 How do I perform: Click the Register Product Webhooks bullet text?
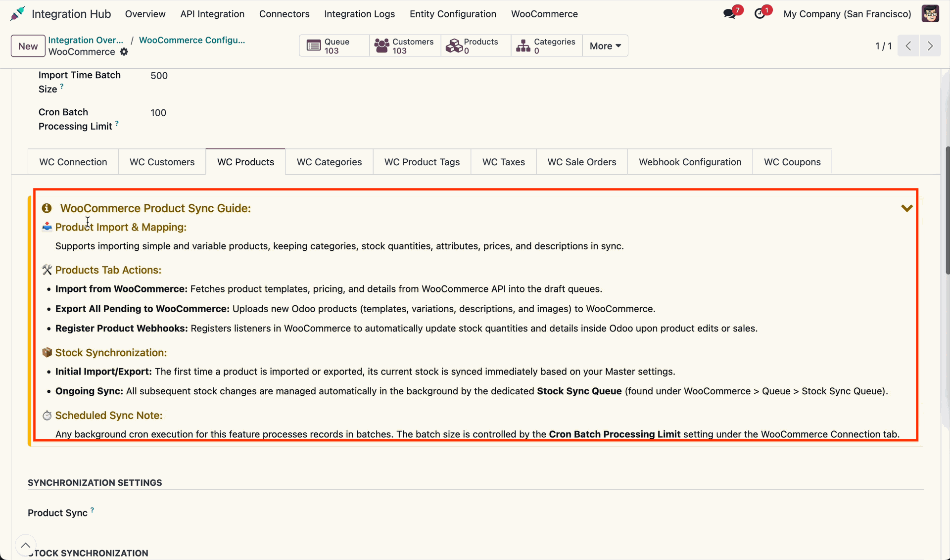(x=406, y=328)
